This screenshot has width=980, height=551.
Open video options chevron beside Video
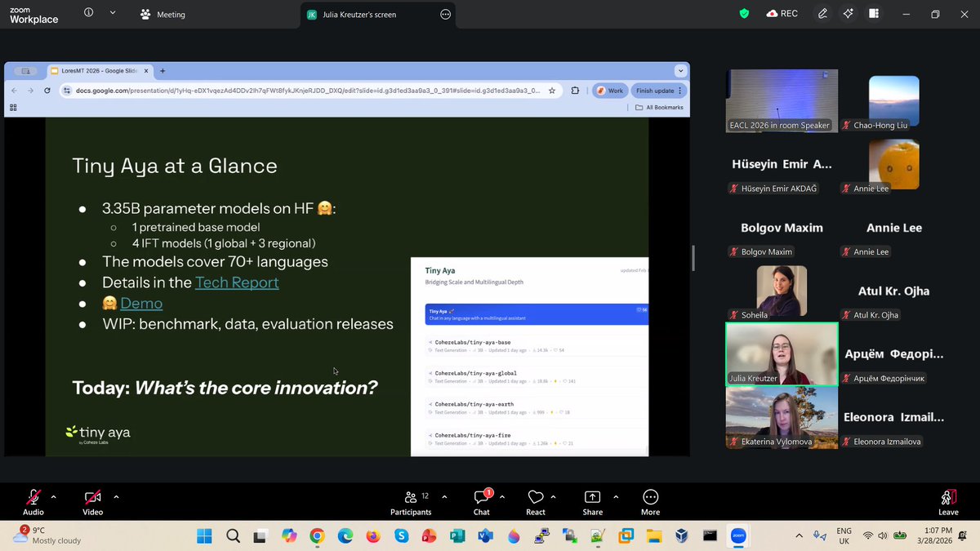click(x=116, y=496)
